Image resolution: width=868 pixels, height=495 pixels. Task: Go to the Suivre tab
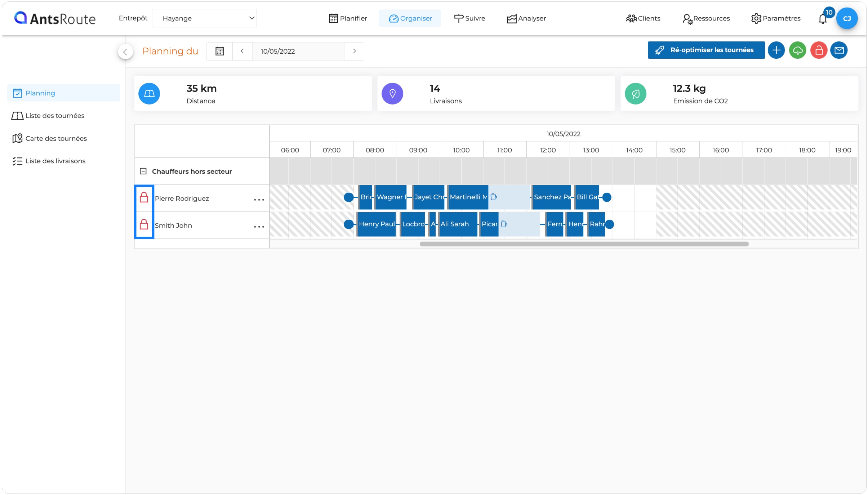click(469, 18)
